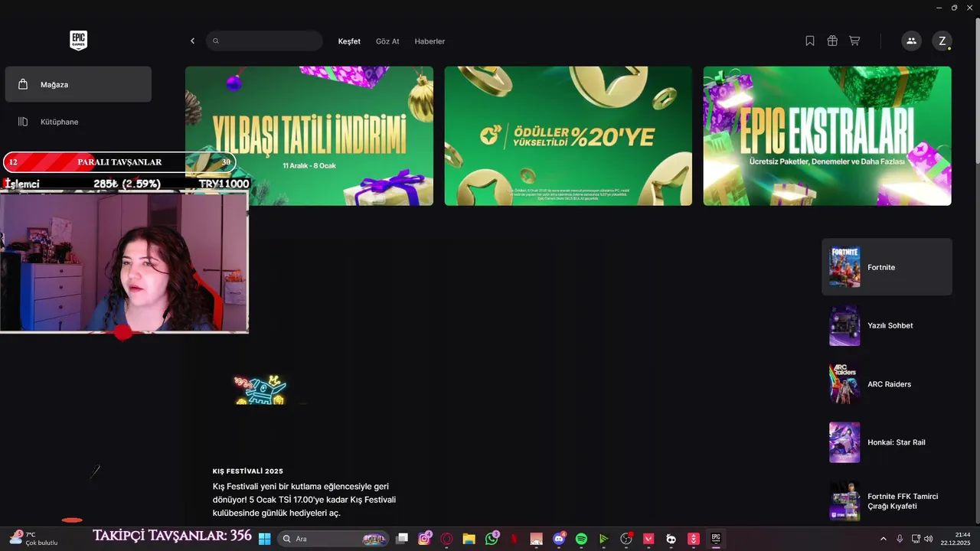Open the Ödüller Yükseltildi %20'ye banner

pos(568,136)
